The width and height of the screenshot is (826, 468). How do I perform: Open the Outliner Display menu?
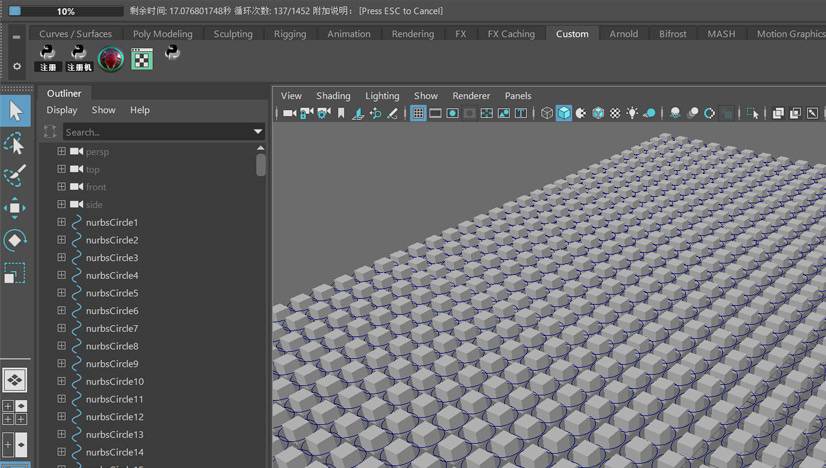coord(62,110)
